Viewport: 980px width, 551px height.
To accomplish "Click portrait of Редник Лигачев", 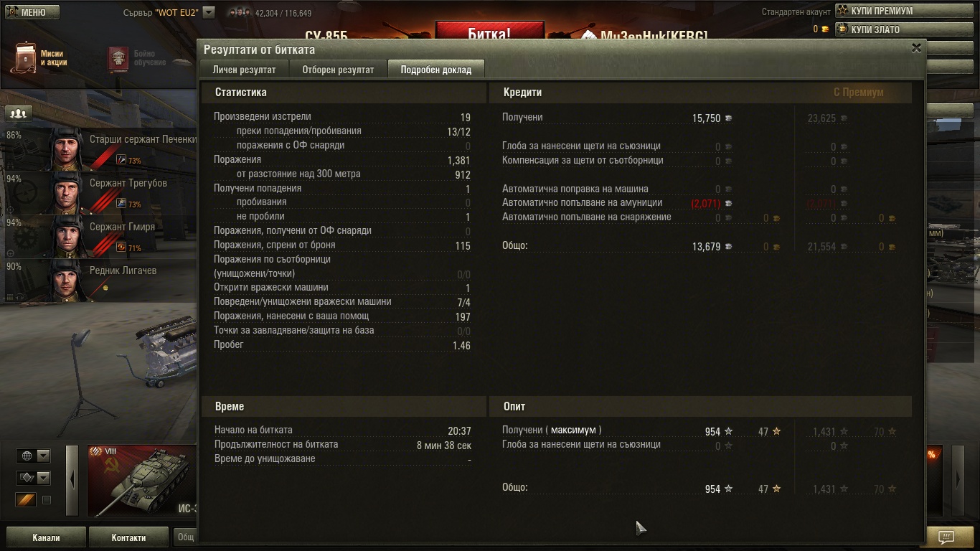I will click(x=67, y=280).
